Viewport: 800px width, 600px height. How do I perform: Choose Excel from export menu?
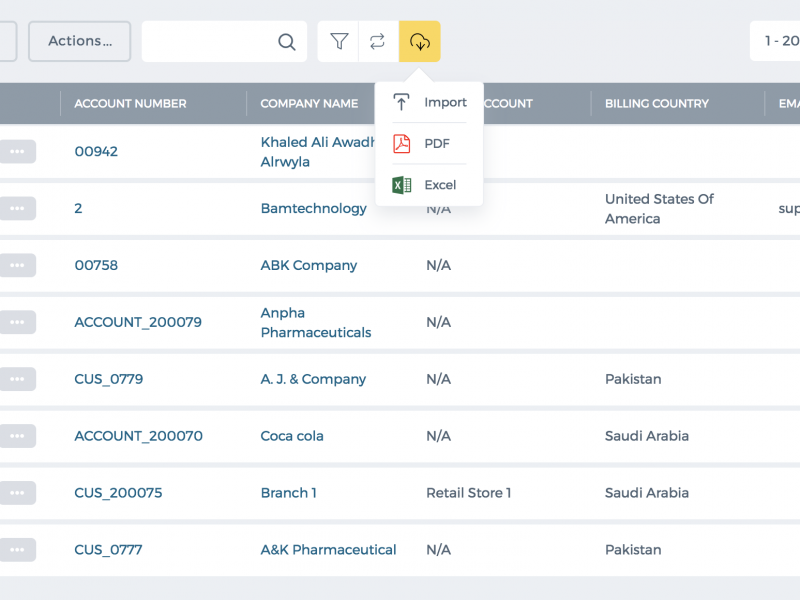point(430,185)
